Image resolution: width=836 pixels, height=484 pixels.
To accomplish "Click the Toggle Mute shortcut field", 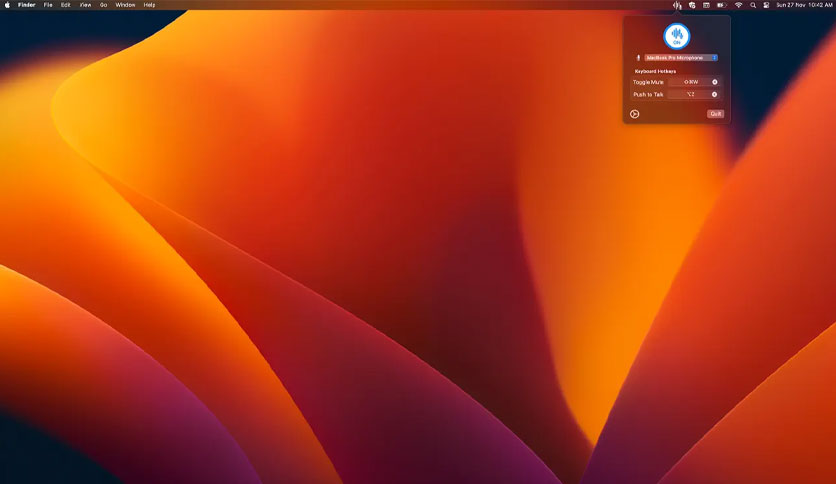I will pyautogui.click(x=693, y=82).
